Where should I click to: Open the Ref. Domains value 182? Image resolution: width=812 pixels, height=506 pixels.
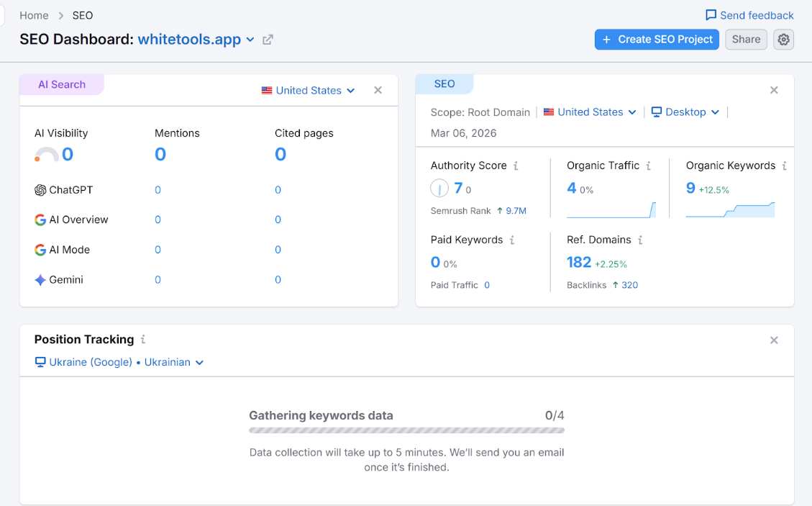pyautogui.click(x=579, y=262)
